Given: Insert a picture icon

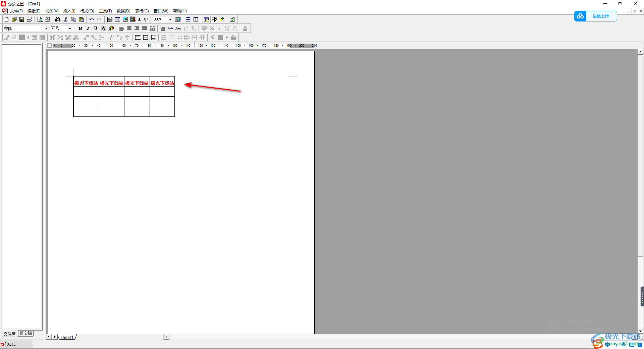Looking at the screenshot, I should tap(125, 19).
